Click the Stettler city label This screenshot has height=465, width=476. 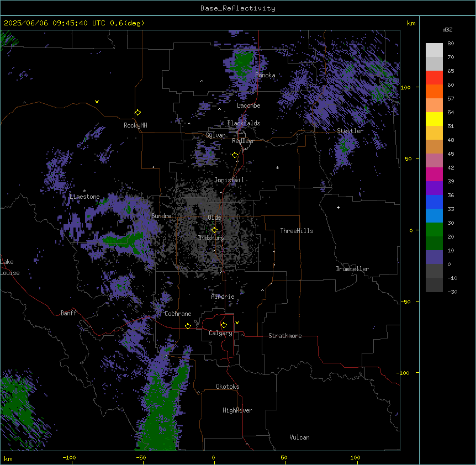350,131
